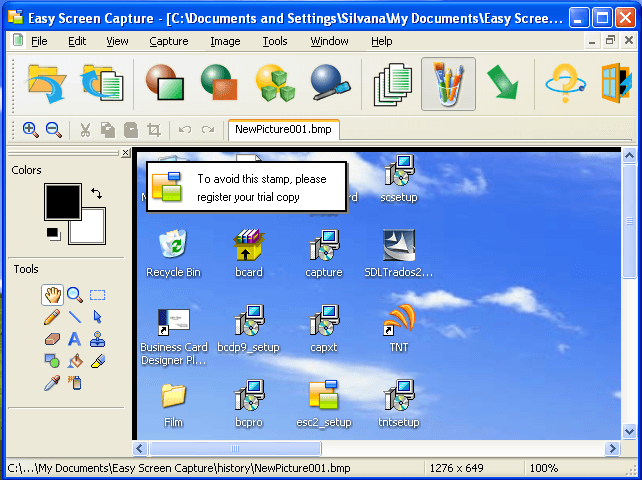Click vertical scrollbar up arrow
The image size is (642, 480).
point(629,155)
